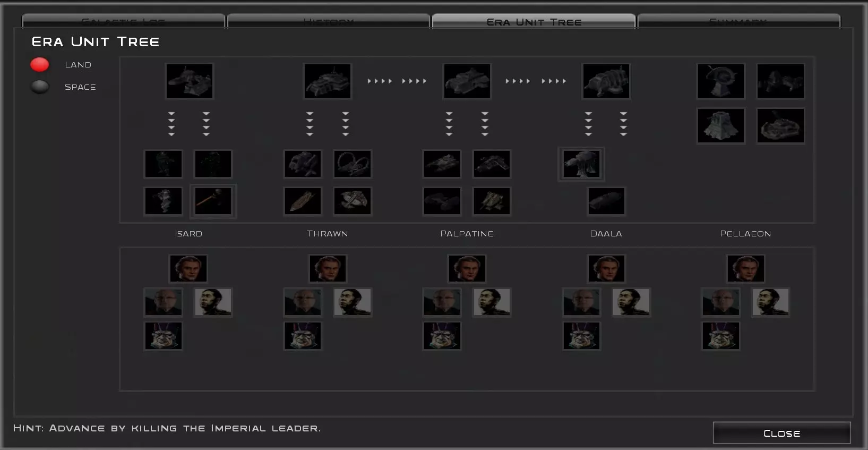
Task: Pick Palpatine's lower-left dark pod vehicle icon
Action: pyautogui.click(x=442, y=201)
